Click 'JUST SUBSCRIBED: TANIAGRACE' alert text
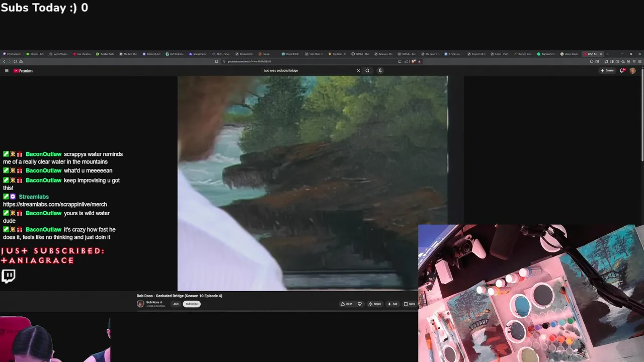644x362 pixels. (x=52, y=255)
